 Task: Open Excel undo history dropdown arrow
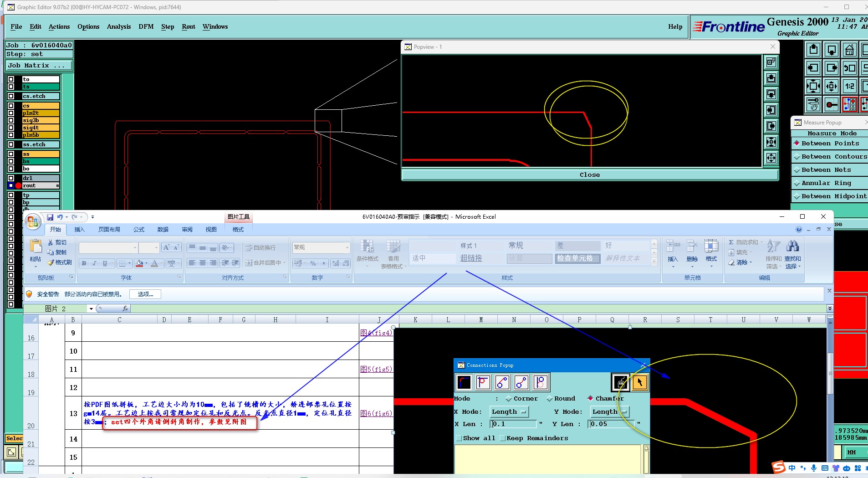[66, 217]
